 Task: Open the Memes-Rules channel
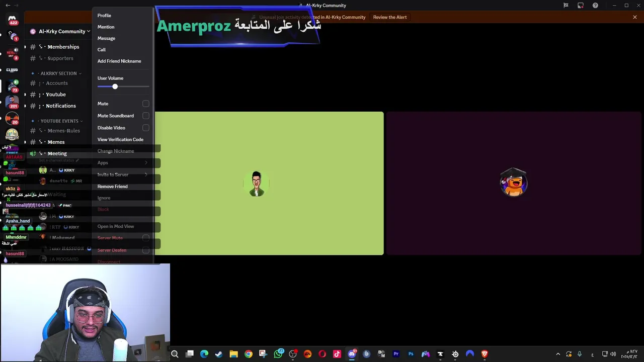[59, 131]
